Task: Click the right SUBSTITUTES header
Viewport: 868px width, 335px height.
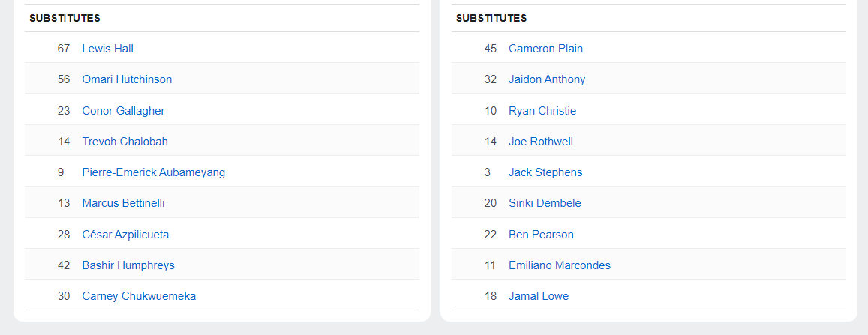Action: click(491, 18)
